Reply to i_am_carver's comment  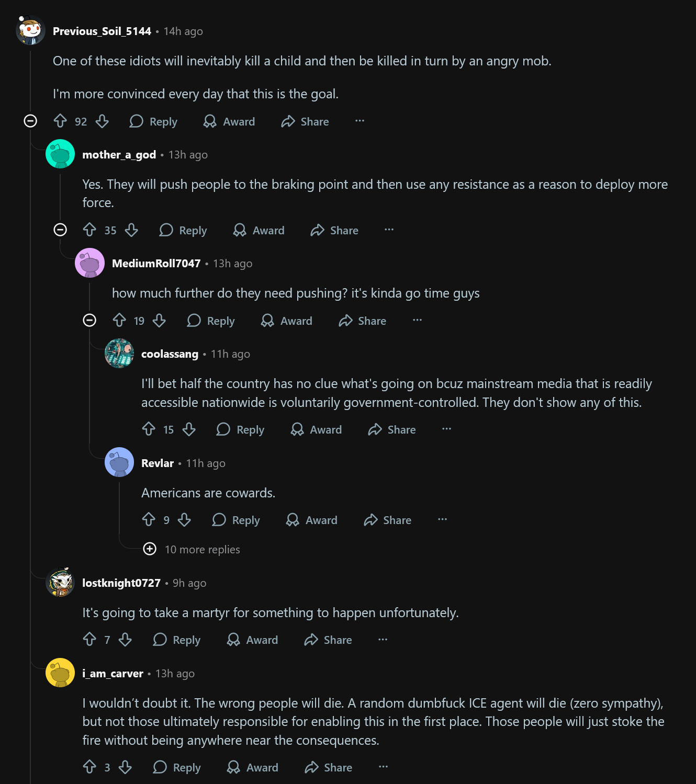[x=177, y=767]
